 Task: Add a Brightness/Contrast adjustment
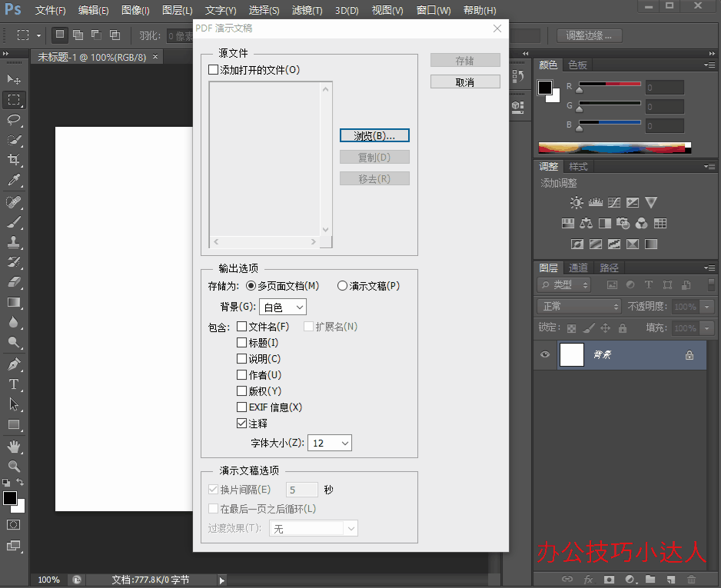[x=576, y=202]
